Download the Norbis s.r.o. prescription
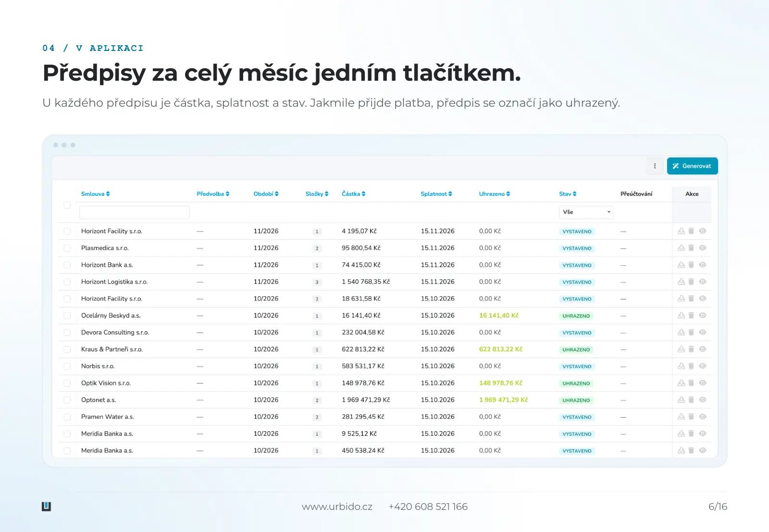Screen dimensions: 769x532 tap(681, 366)
